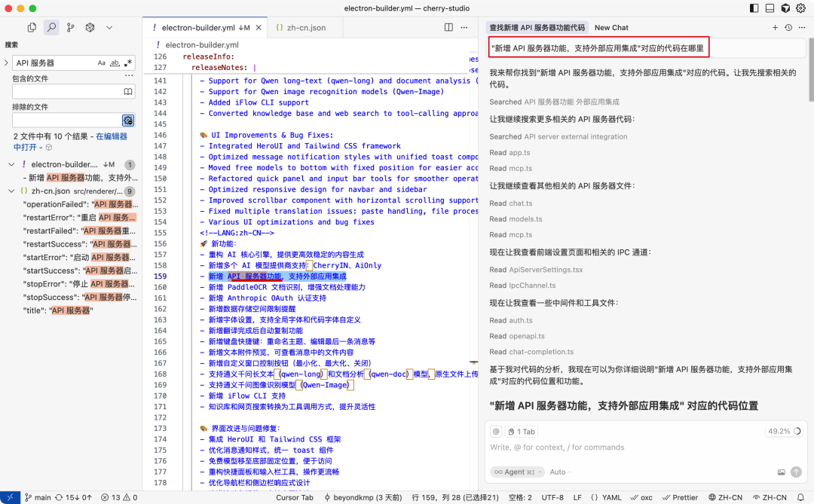Toggle Match Case (Aa) in search
The height and width of the screenshot is (504, 814).
point(102,63)
